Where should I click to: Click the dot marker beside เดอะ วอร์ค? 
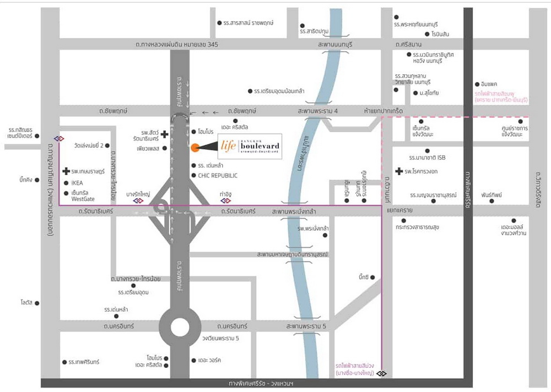pos(193,361)
